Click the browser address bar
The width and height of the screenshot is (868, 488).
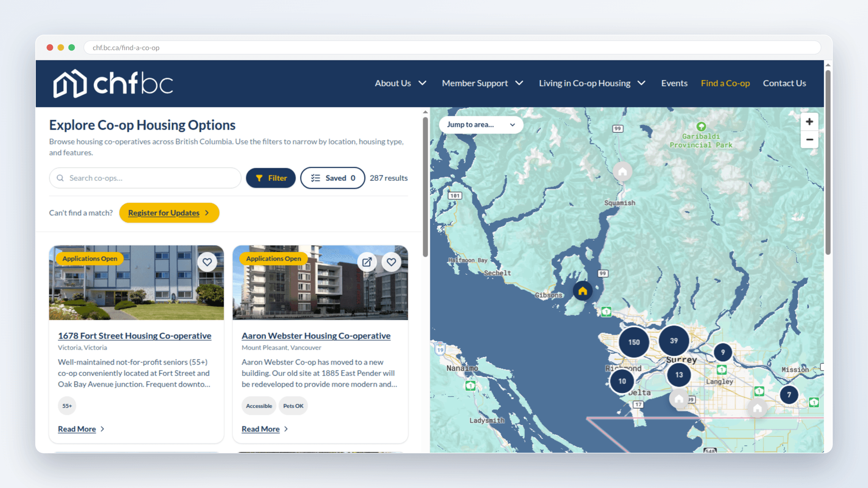click(452, 47)
